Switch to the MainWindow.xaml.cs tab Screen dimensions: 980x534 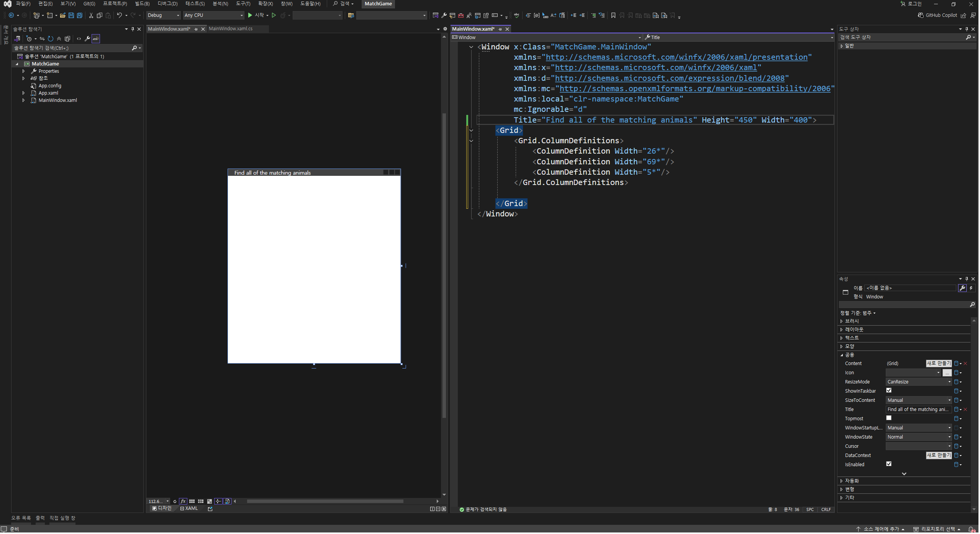coord(231,29)
